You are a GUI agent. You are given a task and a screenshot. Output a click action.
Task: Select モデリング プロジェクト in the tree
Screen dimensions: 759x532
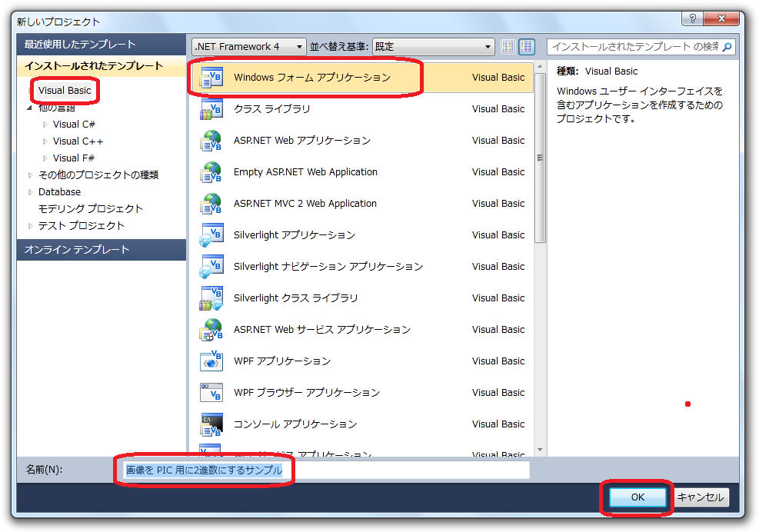[91, 208]
